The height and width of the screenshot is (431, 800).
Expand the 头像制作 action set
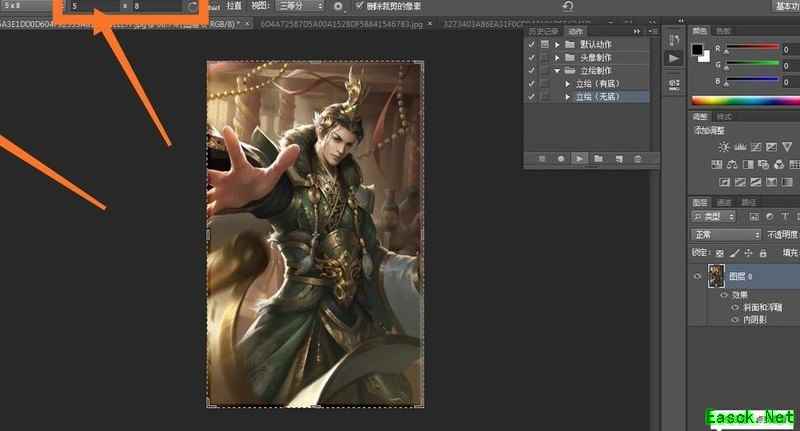tap(556, 58)
